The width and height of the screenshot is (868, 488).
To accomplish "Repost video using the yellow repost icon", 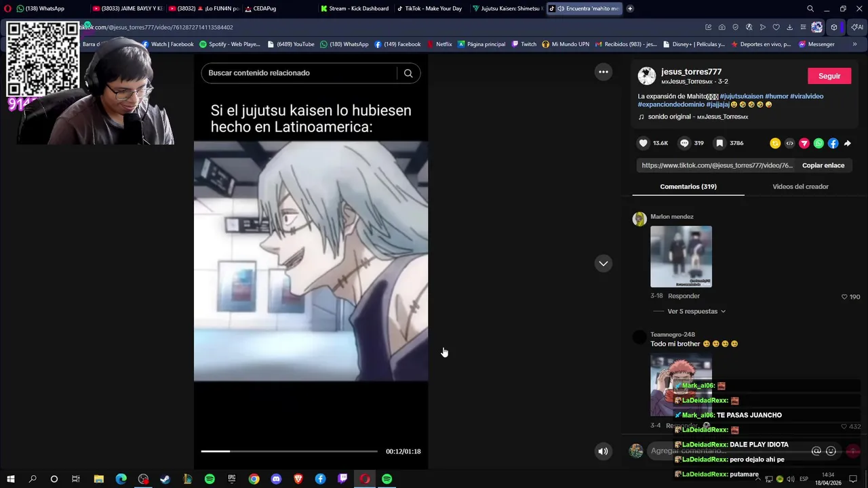I will pyautogui.click(x=775, y=143).
